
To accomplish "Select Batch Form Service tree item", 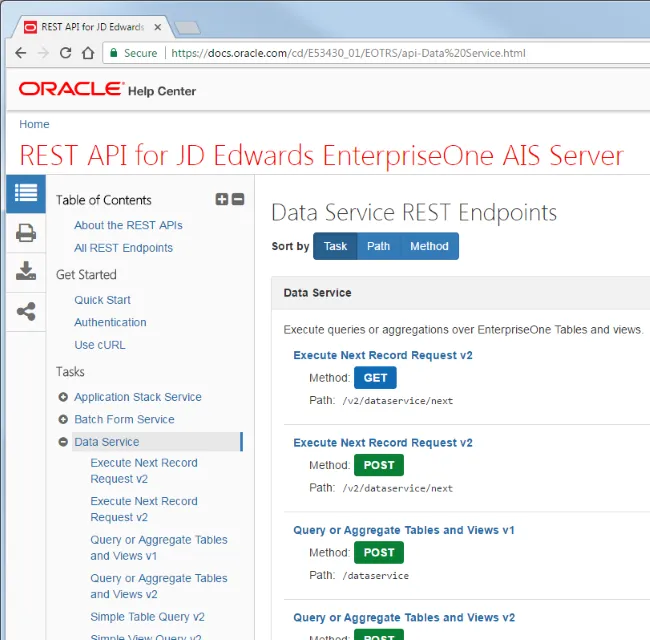I will [x=124, y=419].
